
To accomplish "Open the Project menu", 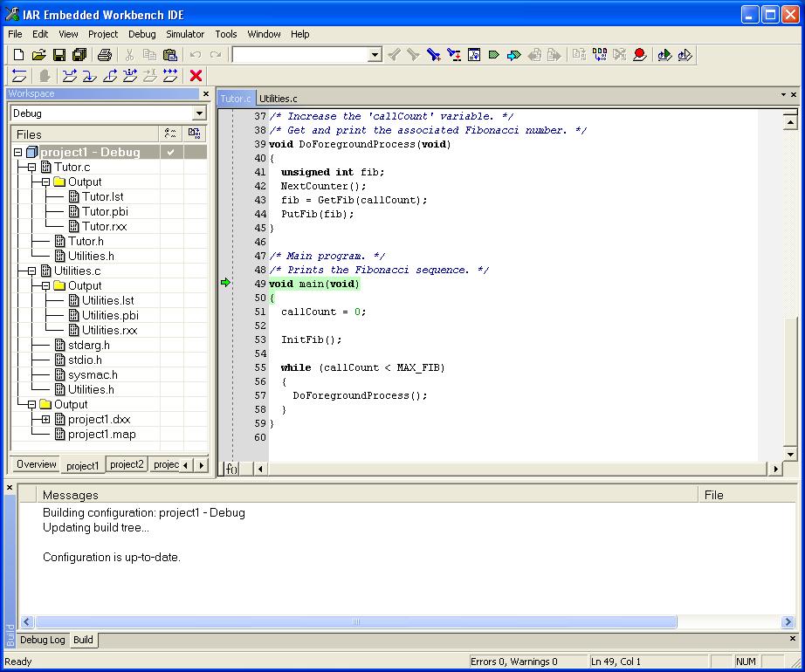I will 103,34.
